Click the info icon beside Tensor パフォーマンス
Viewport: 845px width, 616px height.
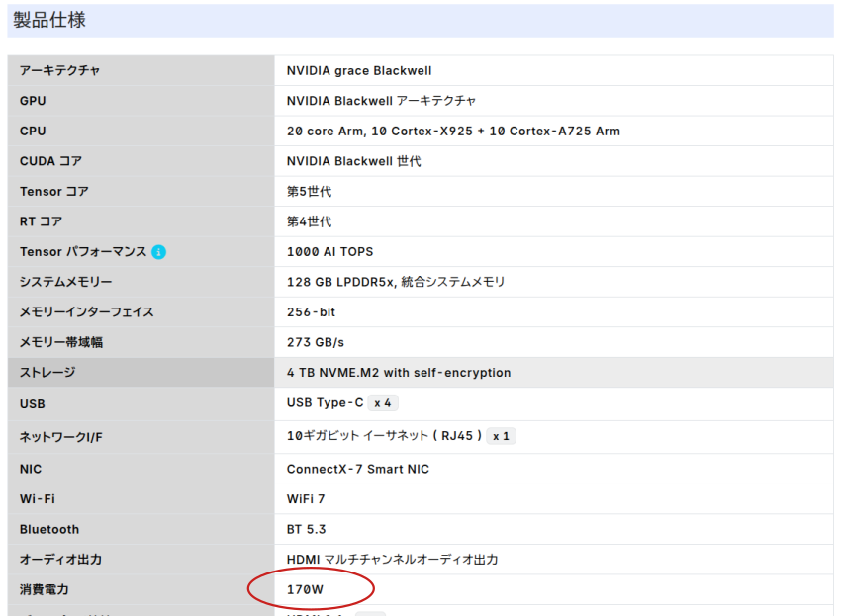click(x=158, y=252)
